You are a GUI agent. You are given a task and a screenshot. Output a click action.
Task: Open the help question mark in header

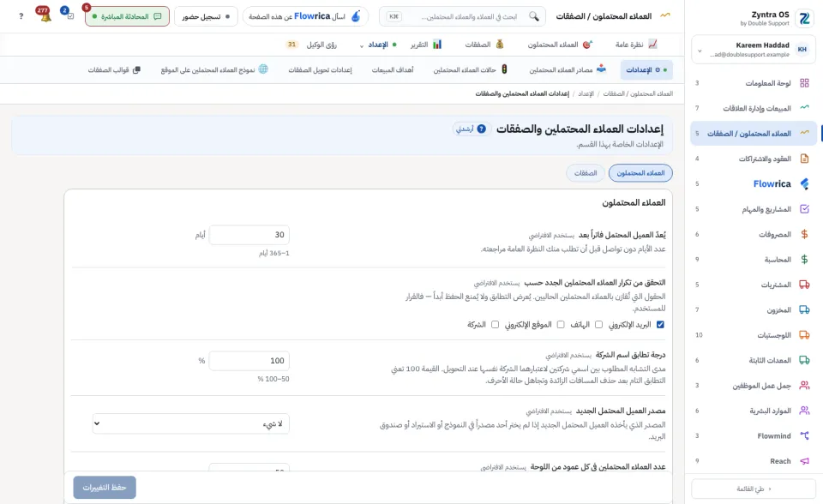tap(21, 16)
